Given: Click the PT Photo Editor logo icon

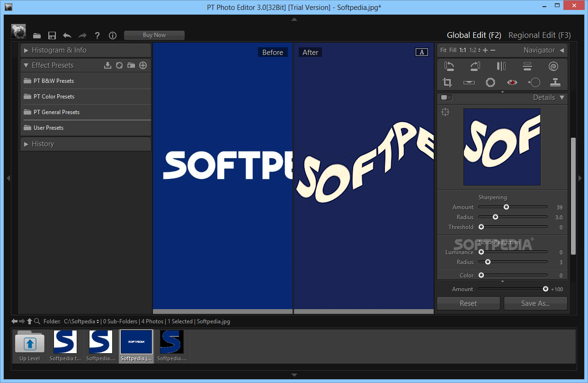Looking at the screenshot, I should (x=18, y=31).
